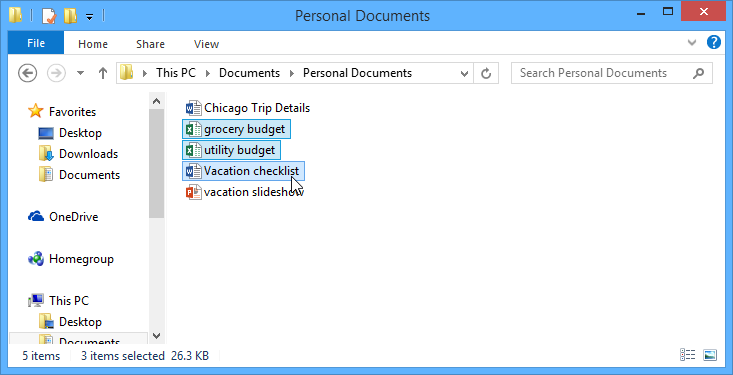This screenshot has height=375, width=733.
Task: Go forward with the Forward arrow
Action: 57,73
